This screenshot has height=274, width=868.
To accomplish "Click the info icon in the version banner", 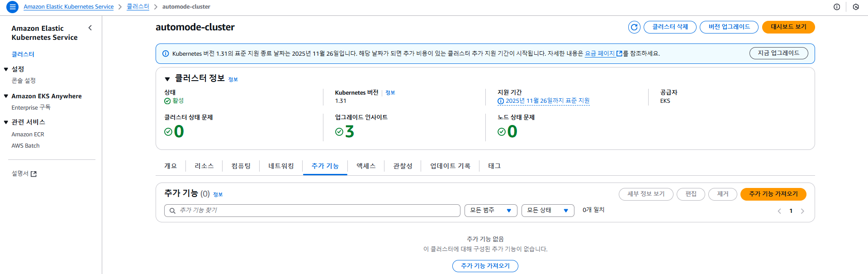I will [166, 53].
